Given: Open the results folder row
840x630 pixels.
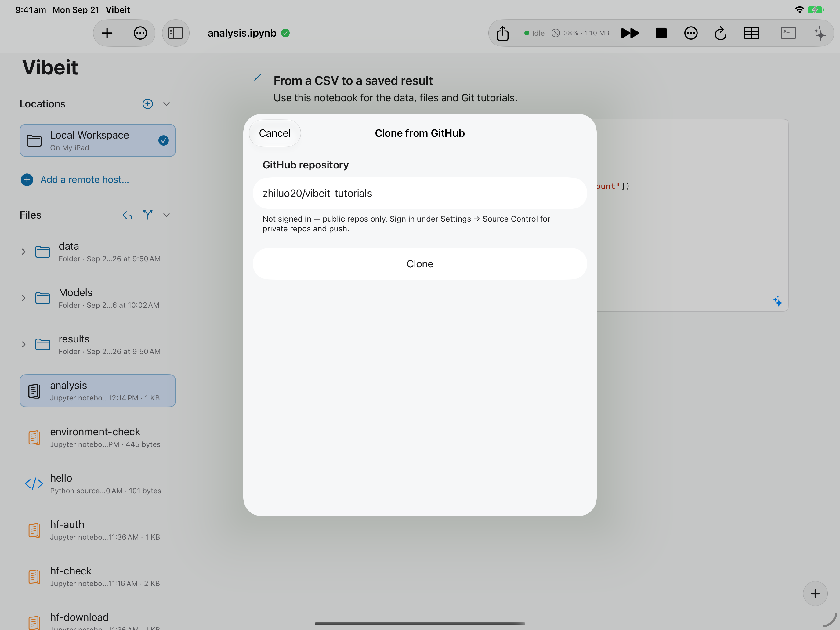Looking at the screenshot, I should pos(98,344).
